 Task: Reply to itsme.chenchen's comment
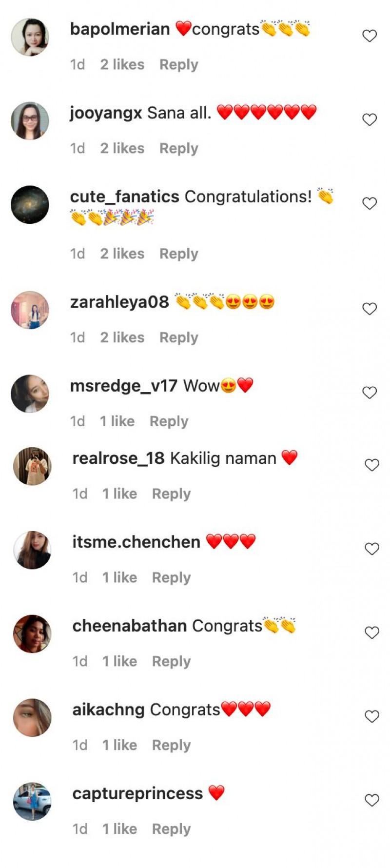pyautogui.click(x=171, y=578)
